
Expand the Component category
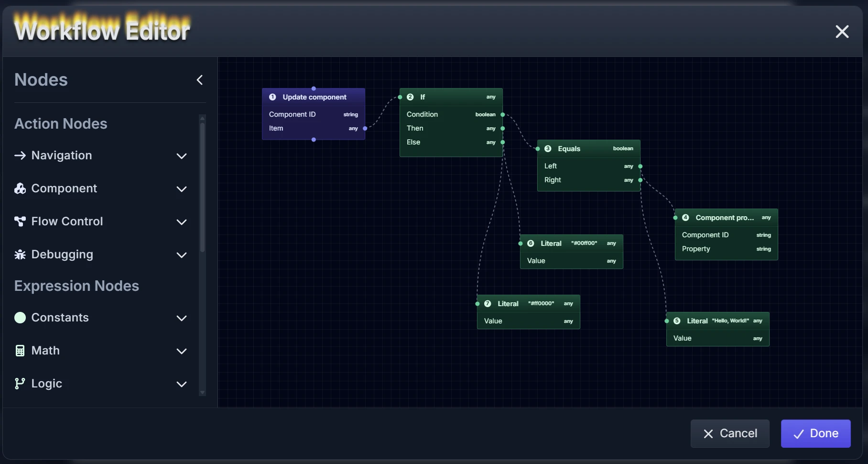pos(182,189)
